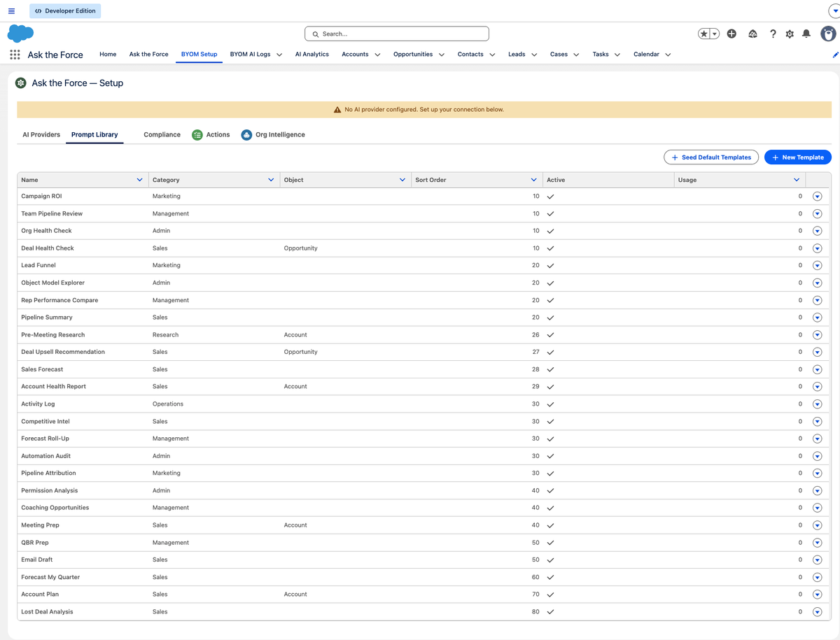Viewport: 840px width, 640px height.
Task: Switch to the AI Providers tab
Action: pos(41,134)
